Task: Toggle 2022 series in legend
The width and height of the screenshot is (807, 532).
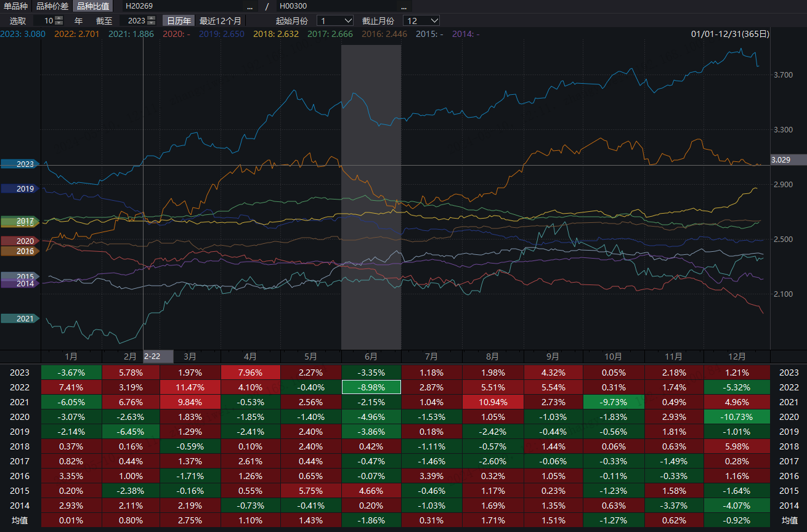Action: (73, 34)
